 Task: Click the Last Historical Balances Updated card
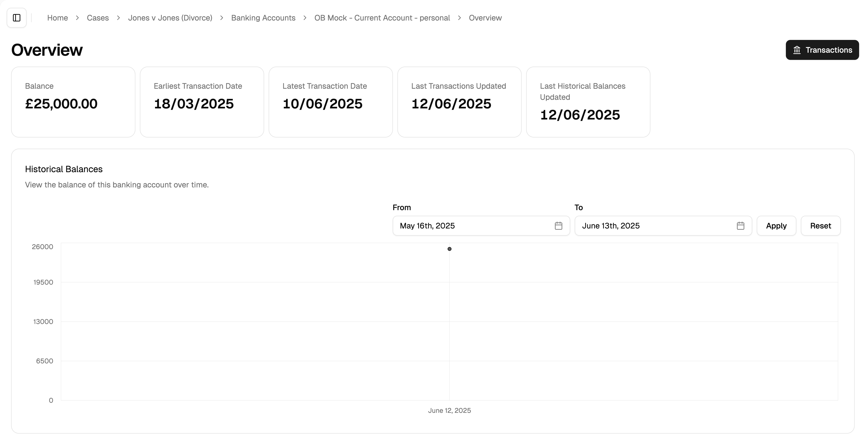click(588, 102)
